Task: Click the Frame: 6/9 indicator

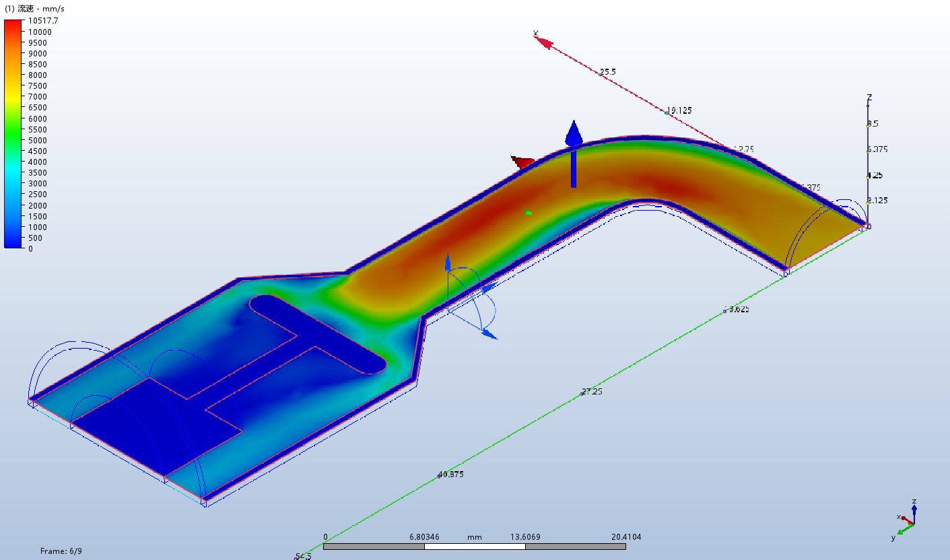Action: click(x=61, y=551)
